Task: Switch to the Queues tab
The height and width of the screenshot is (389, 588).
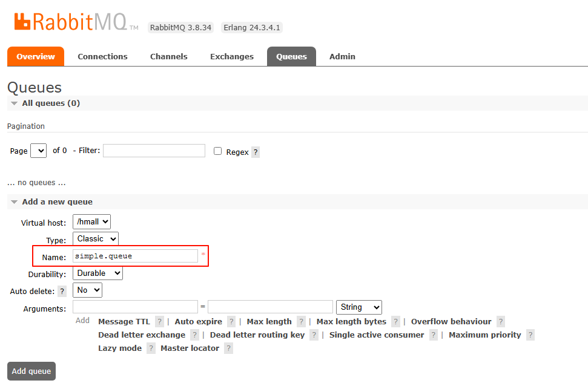Action: 291,56
